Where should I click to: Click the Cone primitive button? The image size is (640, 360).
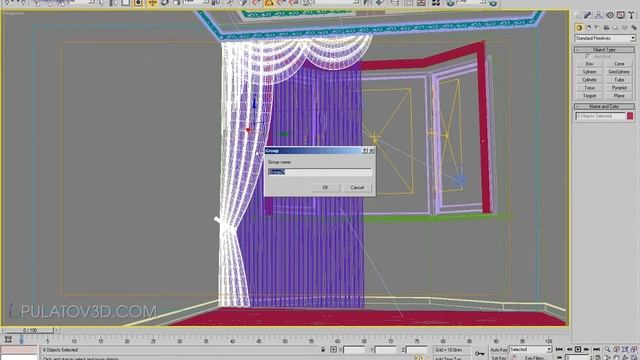[x=620, y=64]
